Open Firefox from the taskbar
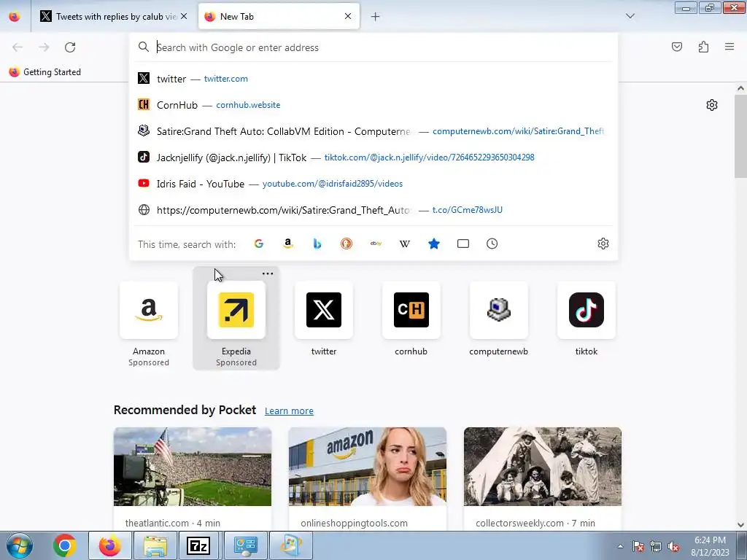 pyautogui.click(x=110, y=545)
